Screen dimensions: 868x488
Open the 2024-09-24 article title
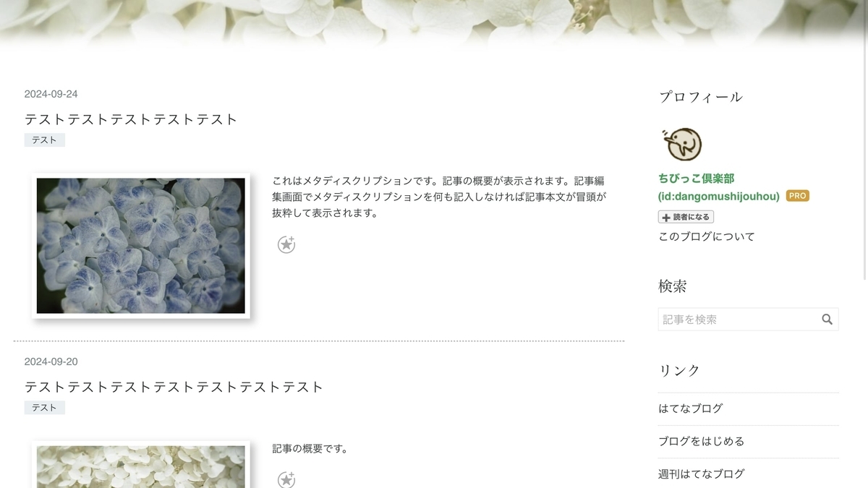[131, 119]
